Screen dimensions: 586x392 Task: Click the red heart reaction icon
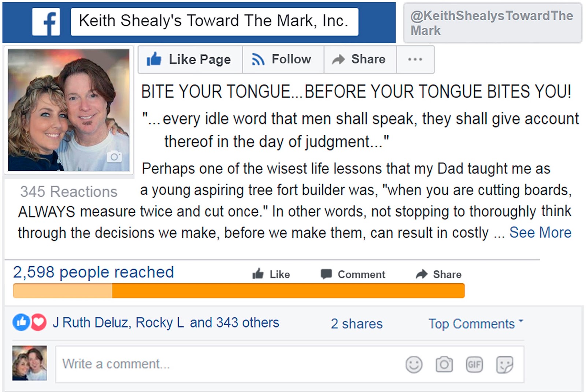point(38,322)
